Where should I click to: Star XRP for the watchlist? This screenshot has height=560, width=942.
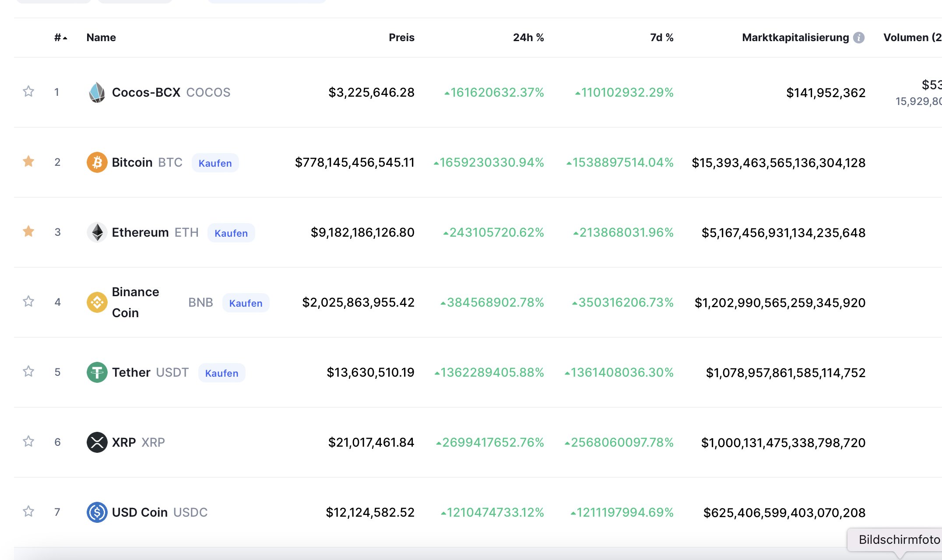[x=28, y=441]
